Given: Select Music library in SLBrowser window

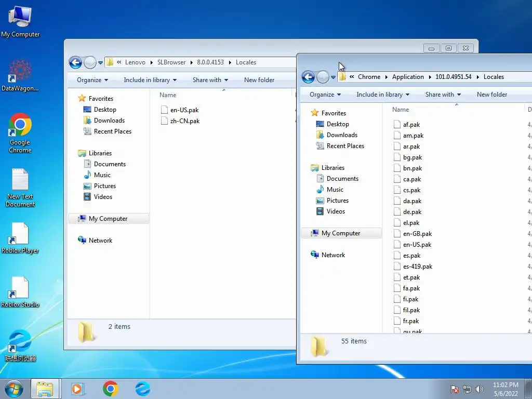Looking at the screenshot, I should pos(102,175).
